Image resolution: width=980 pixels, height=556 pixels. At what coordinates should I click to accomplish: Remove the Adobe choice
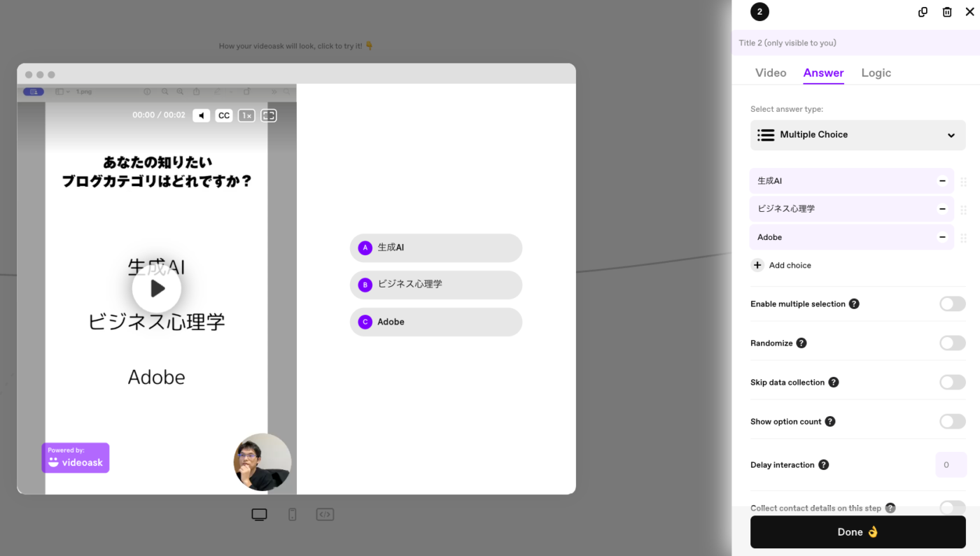pyautogui.click(x=942, y=237)
